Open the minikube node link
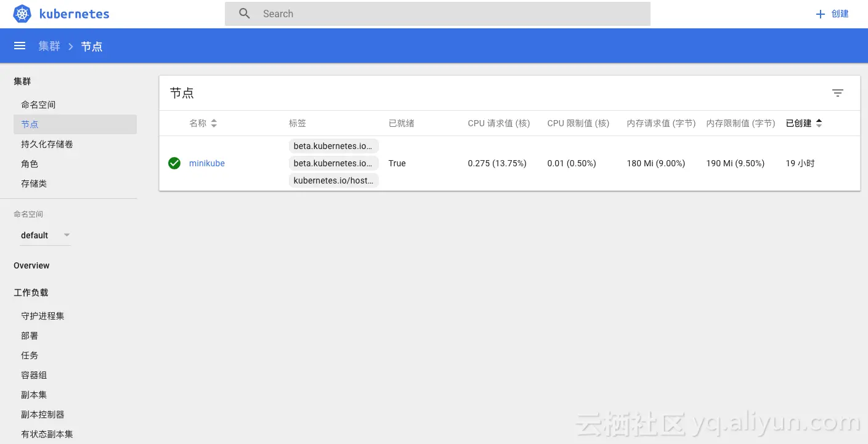Screen dimensions: 868x444 click(x=207, y=163)
